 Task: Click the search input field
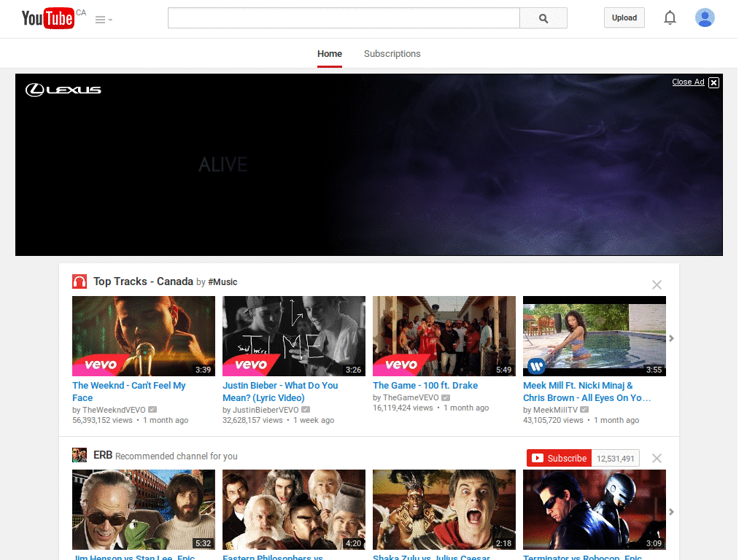344,18
